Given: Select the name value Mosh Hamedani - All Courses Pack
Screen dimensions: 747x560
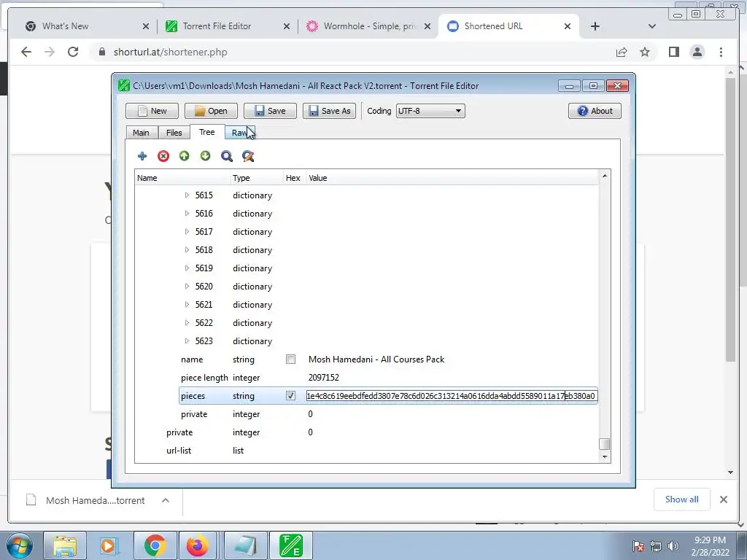Looking at the screenshot, I should coord(376,359).
